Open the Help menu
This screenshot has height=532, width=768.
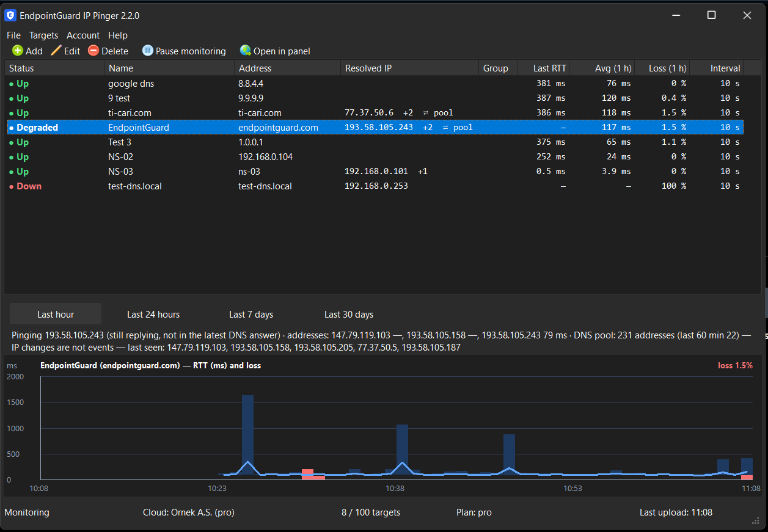tap(118, 35)
